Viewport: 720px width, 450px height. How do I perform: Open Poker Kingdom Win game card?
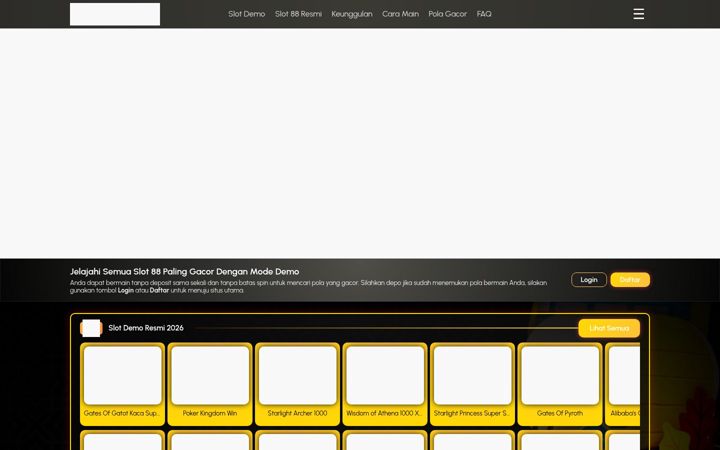pyautogui.click(x=210, y=384)
